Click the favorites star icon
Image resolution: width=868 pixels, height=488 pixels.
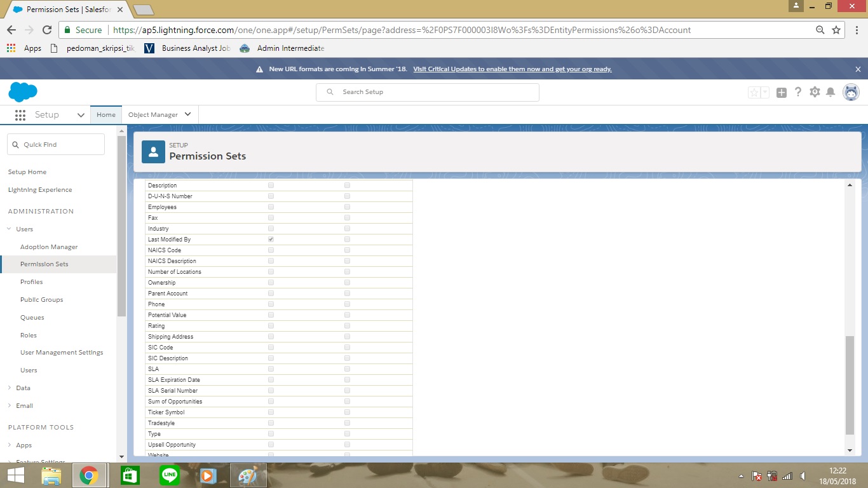click(x=754, y=92)
